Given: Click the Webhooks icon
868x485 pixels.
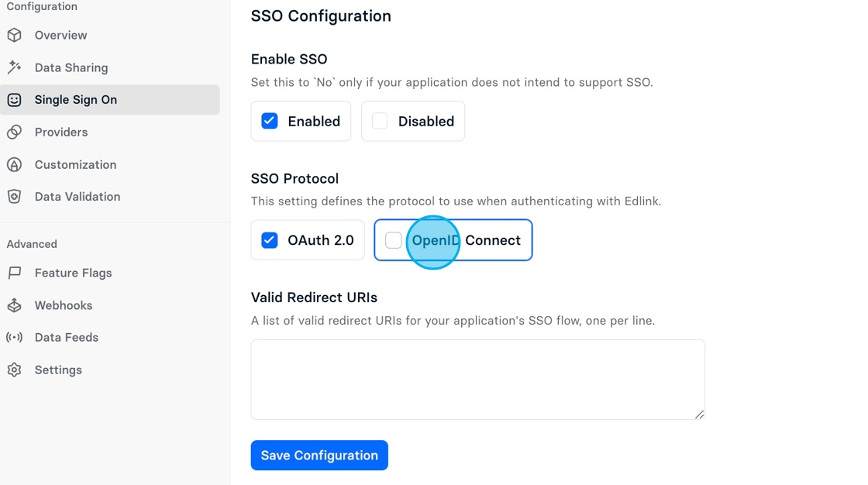Looking at the screenshot, I should (x=15, y=305).
